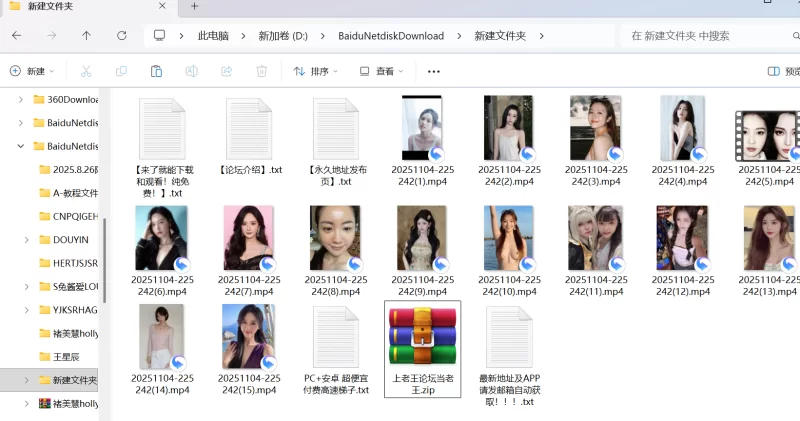Open the 排序 sort dropdown

pos(315,71)
